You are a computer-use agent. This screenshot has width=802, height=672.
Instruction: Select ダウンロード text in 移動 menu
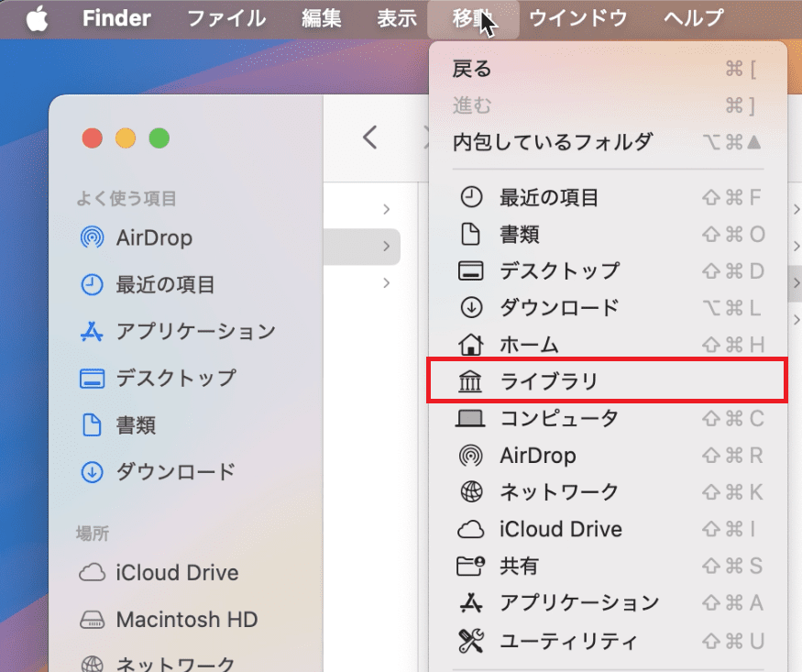pos(559,308)
